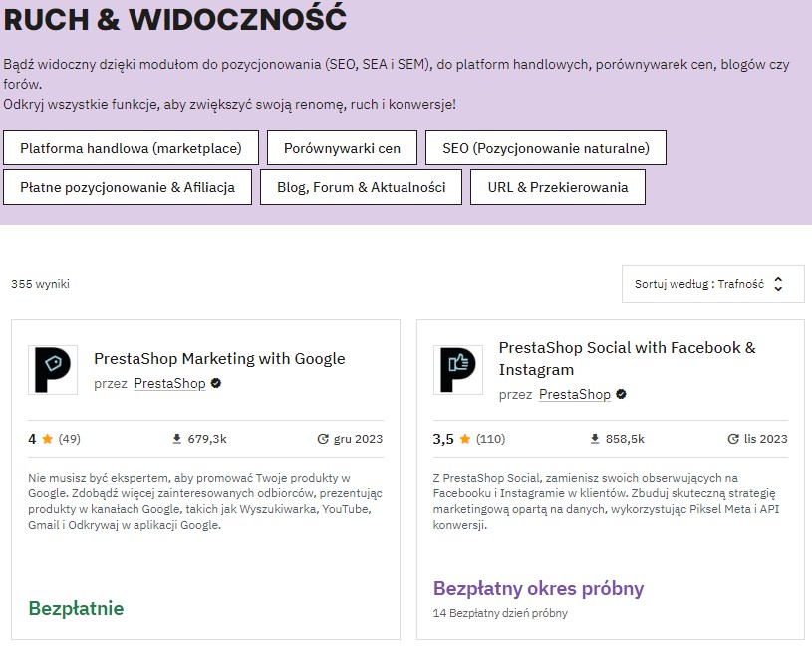Click the PrestaShop Marketing with Google logo
Image resolution: width=812 pixels, height=646 pixels.
[x=53, y=368]
